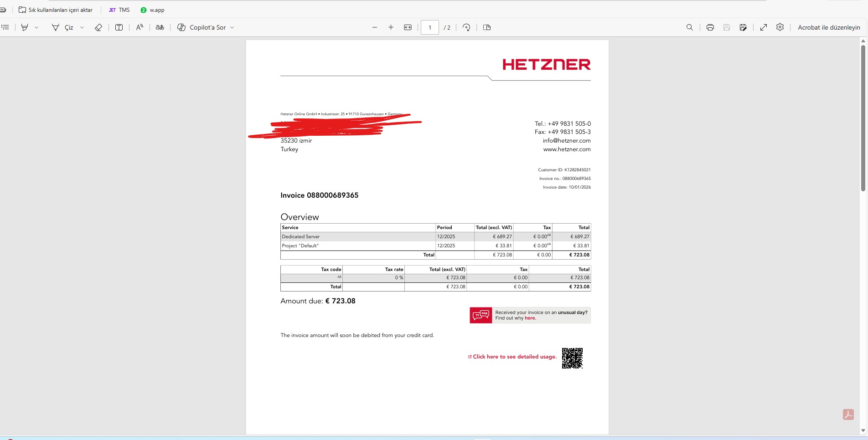The image size is (868, 440).
Task: Rotate the PDF page
Action: (x=466, y=27)
